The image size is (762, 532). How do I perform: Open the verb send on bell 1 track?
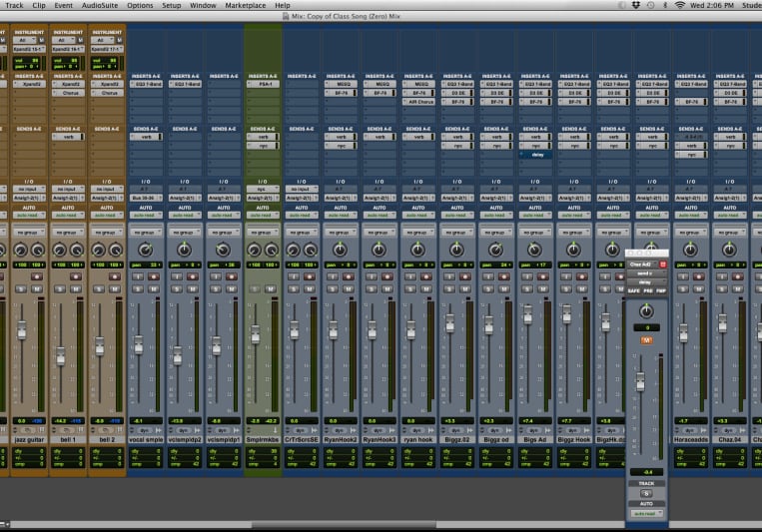68,137
